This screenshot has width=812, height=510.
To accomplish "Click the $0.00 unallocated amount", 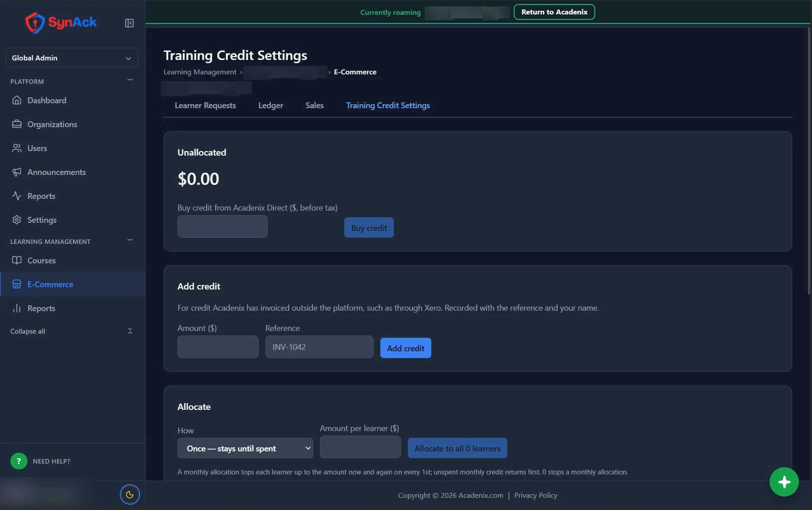I will pos(198,179).
